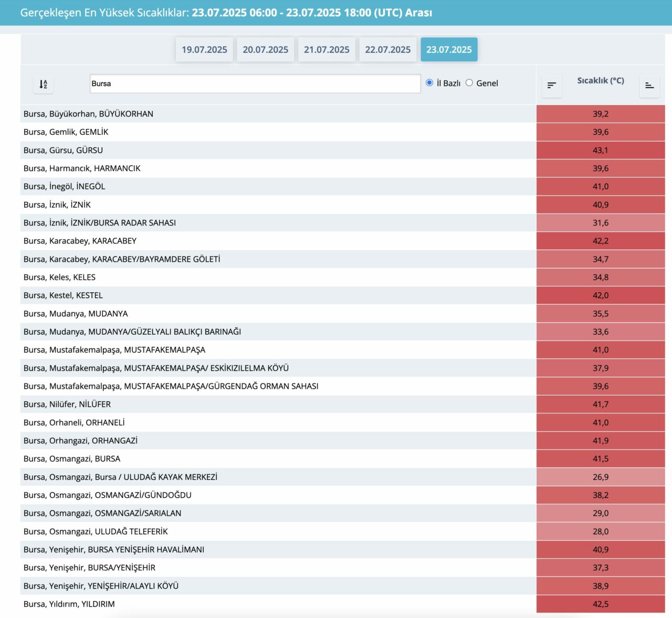
Task: Select the Bursa, Yıldırım, YILDIRIM row
Action: (69, 604)
